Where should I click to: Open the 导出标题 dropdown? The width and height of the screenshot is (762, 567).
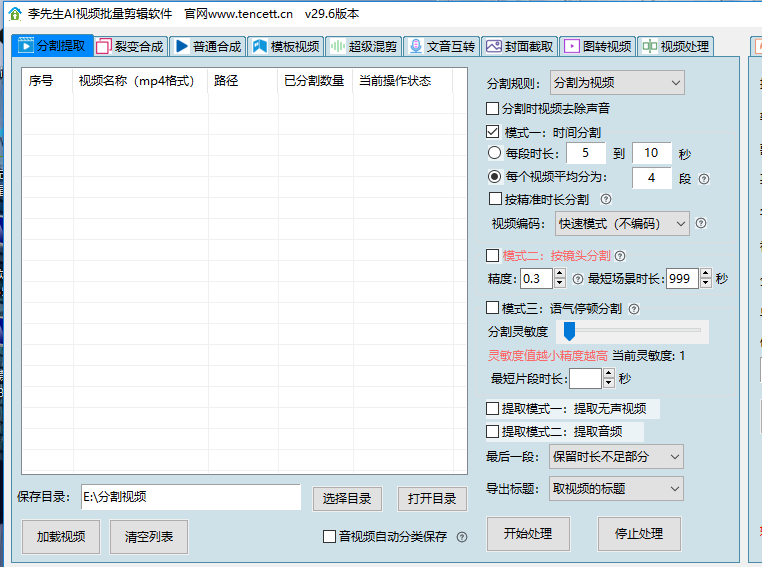tap(616, 489)
